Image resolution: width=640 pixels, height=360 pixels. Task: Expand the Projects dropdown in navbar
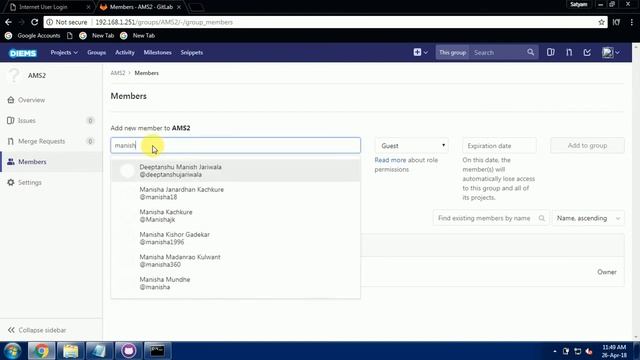(x=64, y=52)
